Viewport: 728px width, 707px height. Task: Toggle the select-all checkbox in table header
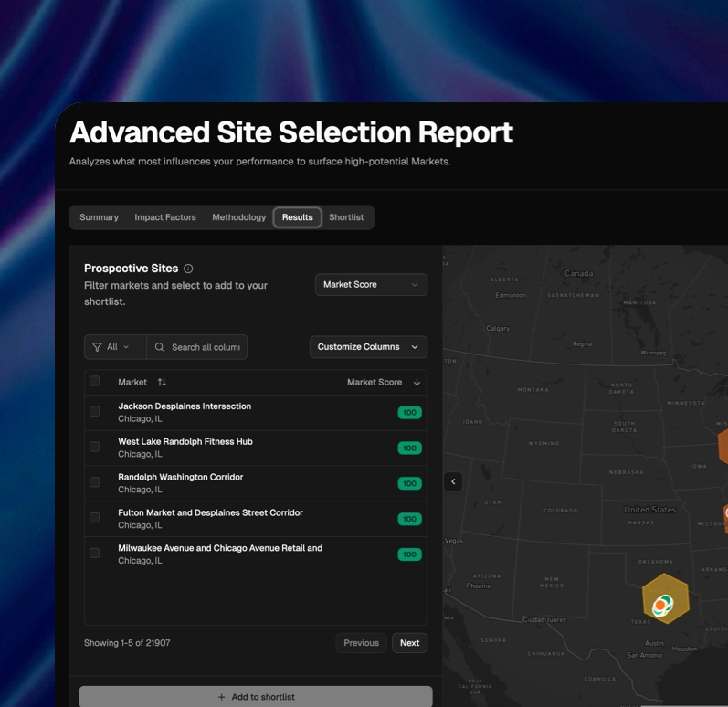click(95, 382)
